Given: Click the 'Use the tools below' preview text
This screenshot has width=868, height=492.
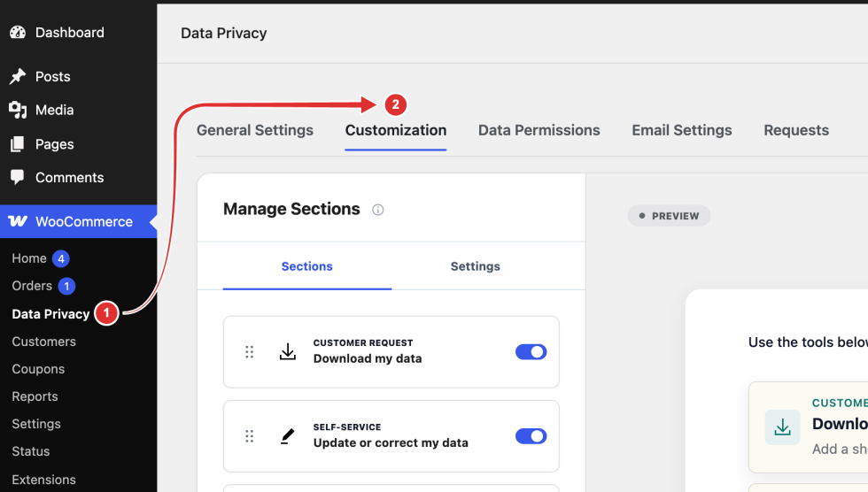Looking at the screenshot, I should point(808,342).
